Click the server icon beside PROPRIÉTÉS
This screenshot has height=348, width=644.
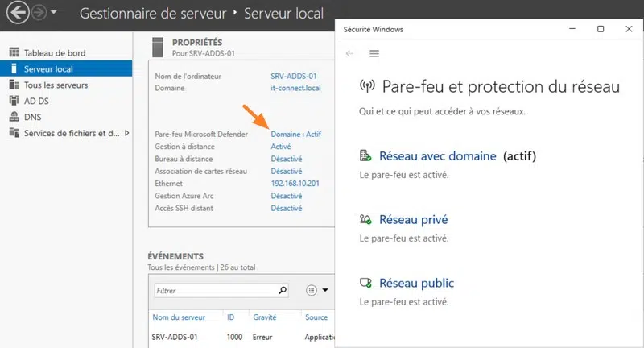click(157, 47)
